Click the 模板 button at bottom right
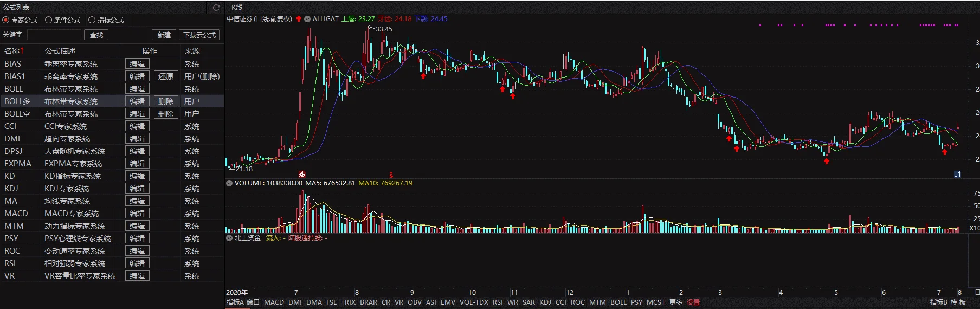 (958, 302)
